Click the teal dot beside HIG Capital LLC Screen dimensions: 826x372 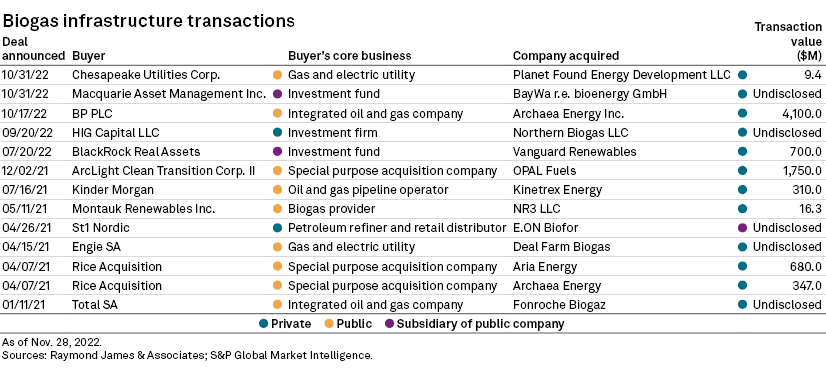(277, 133)
